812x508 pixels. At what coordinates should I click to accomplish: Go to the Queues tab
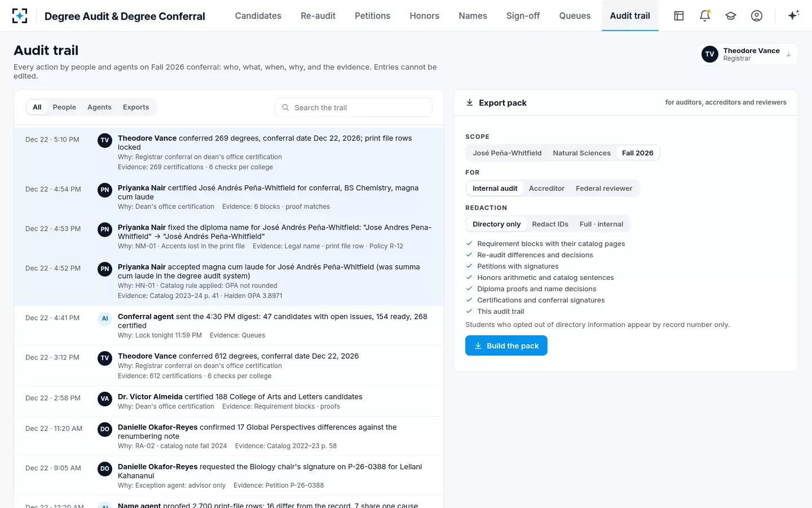(575, 16)
